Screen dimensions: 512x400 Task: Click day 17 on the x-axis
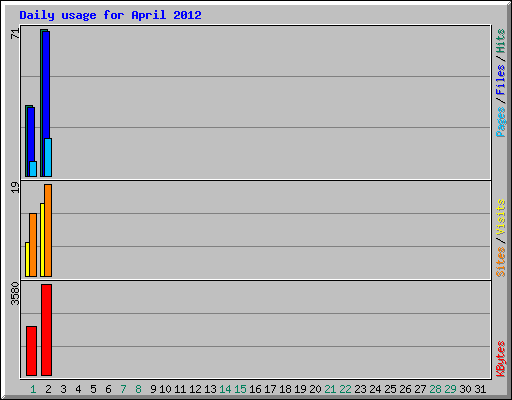tap(270, 389)
